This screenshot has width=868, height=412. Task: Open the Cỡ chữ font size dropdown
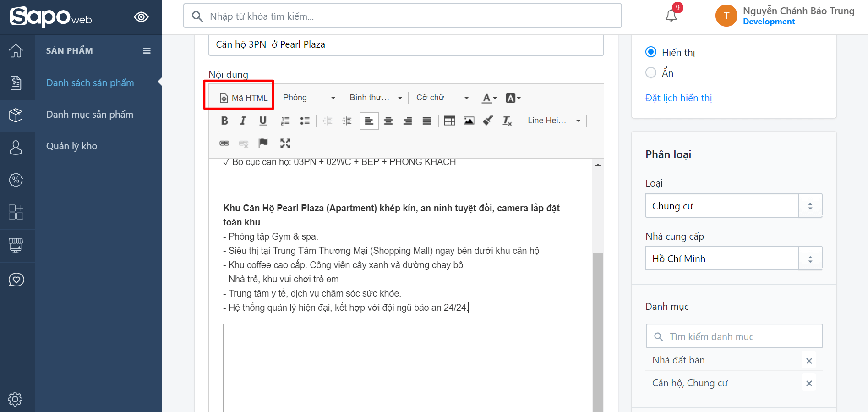pyautogui.click(x=442, y=98)
